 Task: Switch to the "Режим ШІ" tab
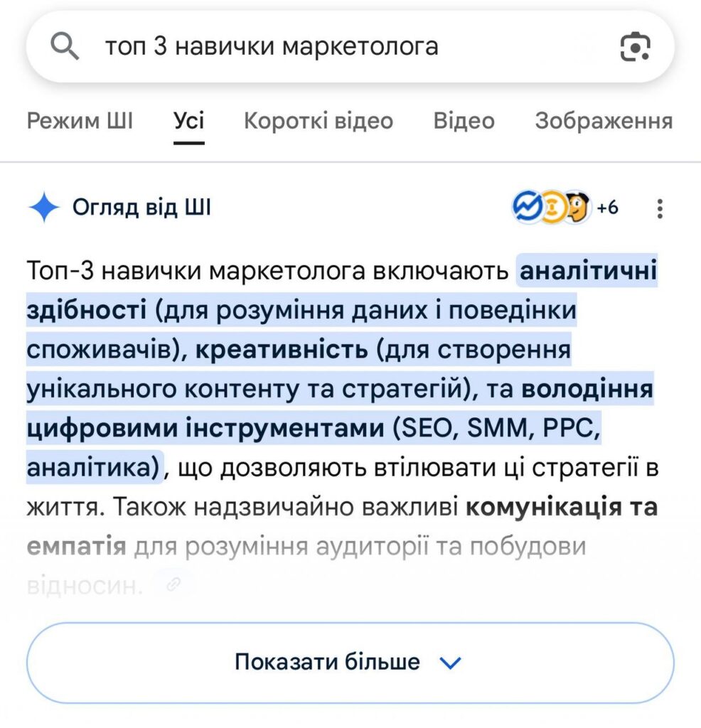point(80,121)
